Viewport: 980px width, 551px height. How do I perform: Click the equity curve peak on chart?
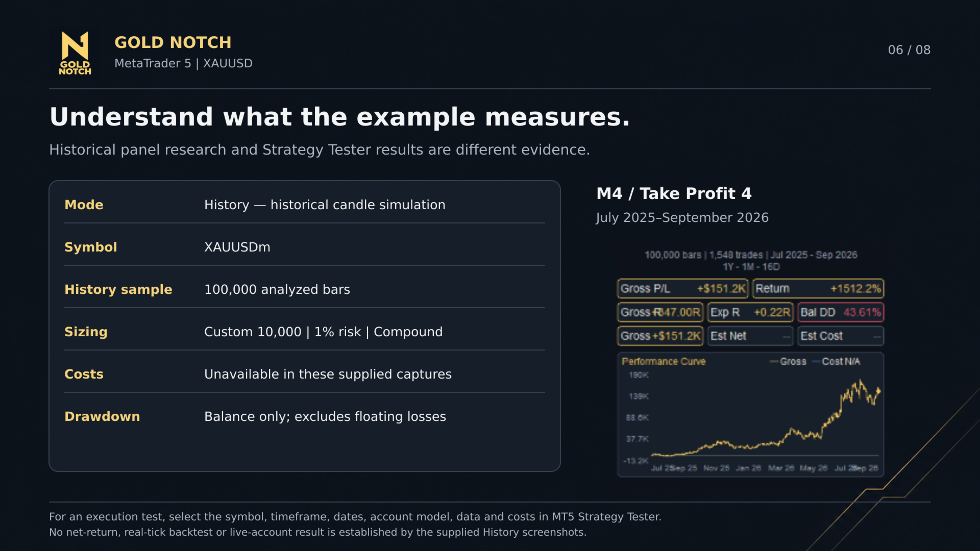pos(861,381)
